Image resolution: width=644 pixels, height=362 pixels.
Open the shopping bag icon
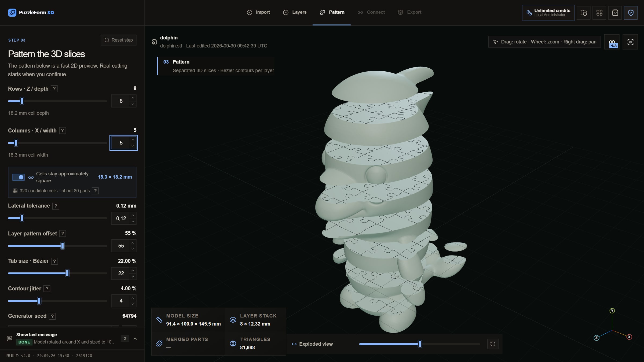click(x=615, y=13)
